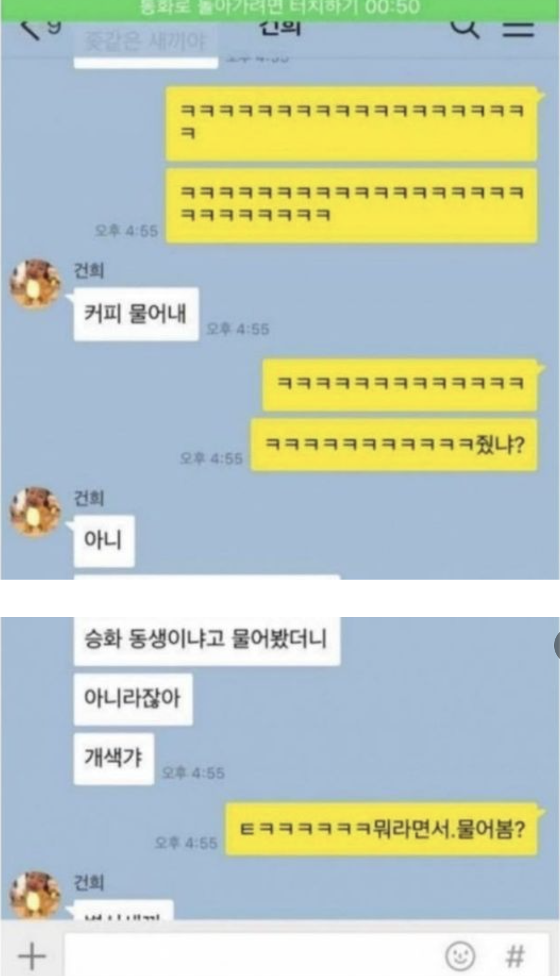Tap the hashtag search icon
This screenshot has height=976, width=560.
[x=515, y=956]
